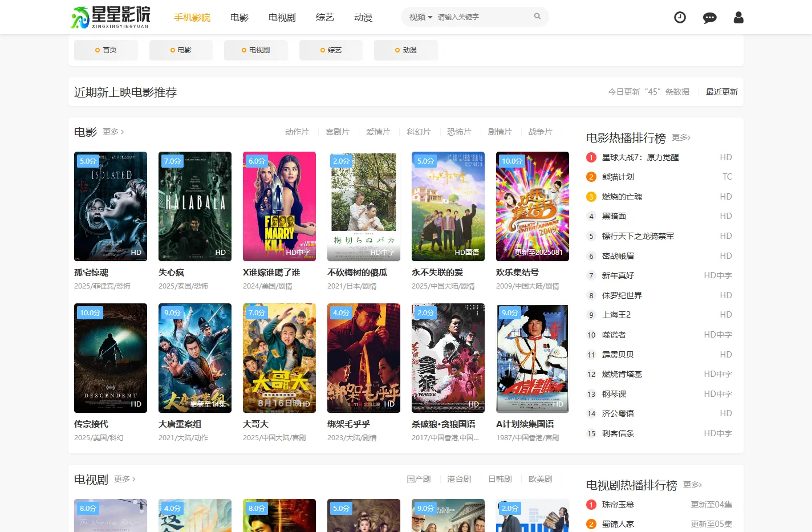Viewport: 812px width, 532px height.
Task: Open ranked item 噬谎者
Action: 614,335
